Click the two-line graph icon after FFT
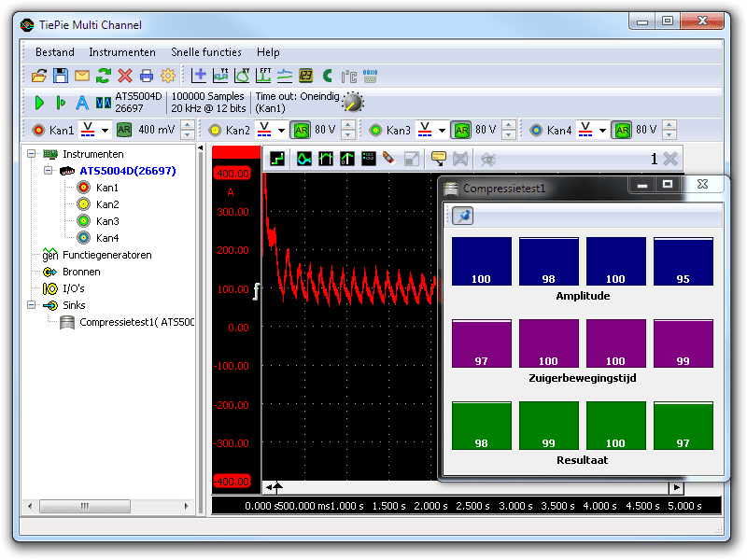Screen dimensions: 747x560 tap(285, 76)
